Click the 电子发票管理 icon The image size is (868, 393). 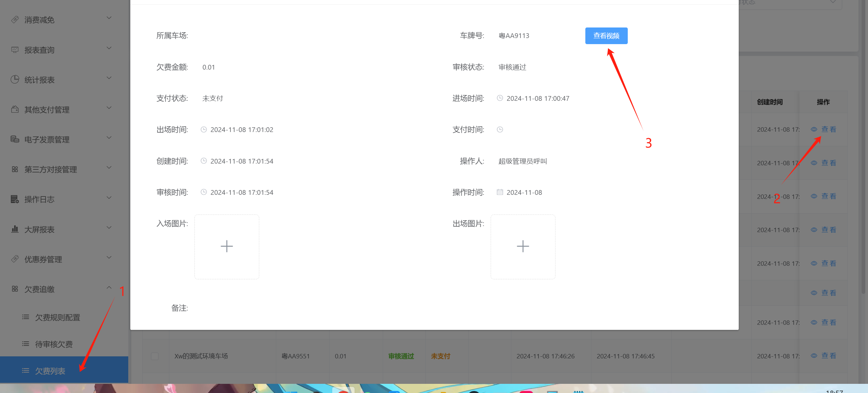[x=15, y=139]
